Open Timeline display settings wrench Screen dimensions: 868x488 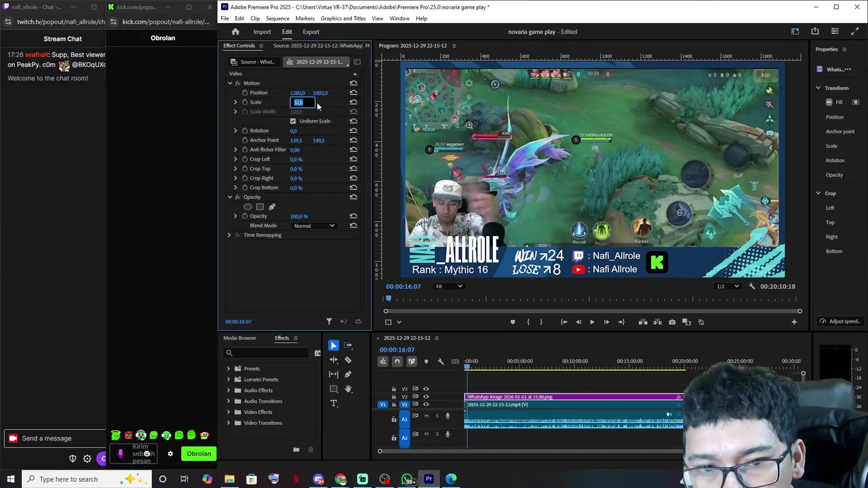pos(440,361)
